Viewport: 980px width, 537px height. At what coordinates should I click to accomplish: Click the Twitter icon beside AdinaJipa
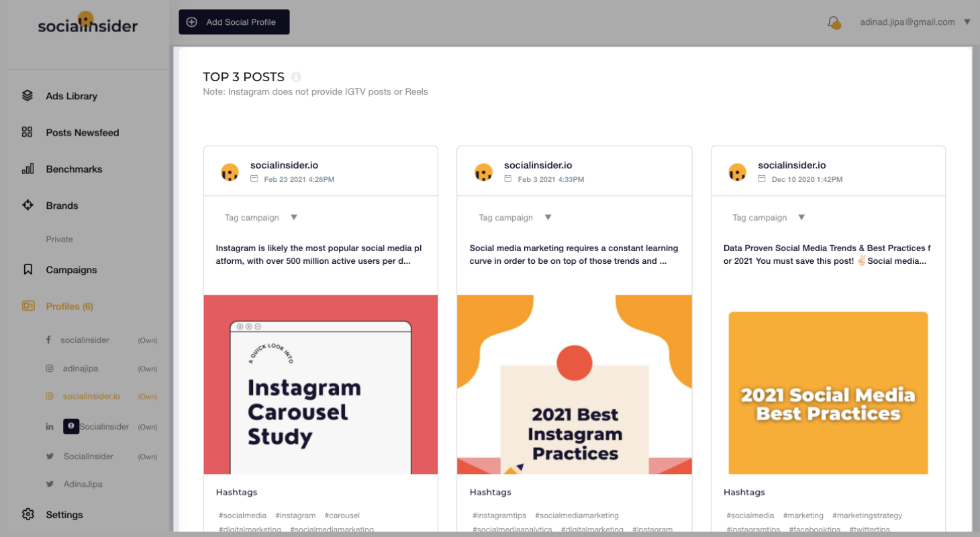[x=49, y=484]
